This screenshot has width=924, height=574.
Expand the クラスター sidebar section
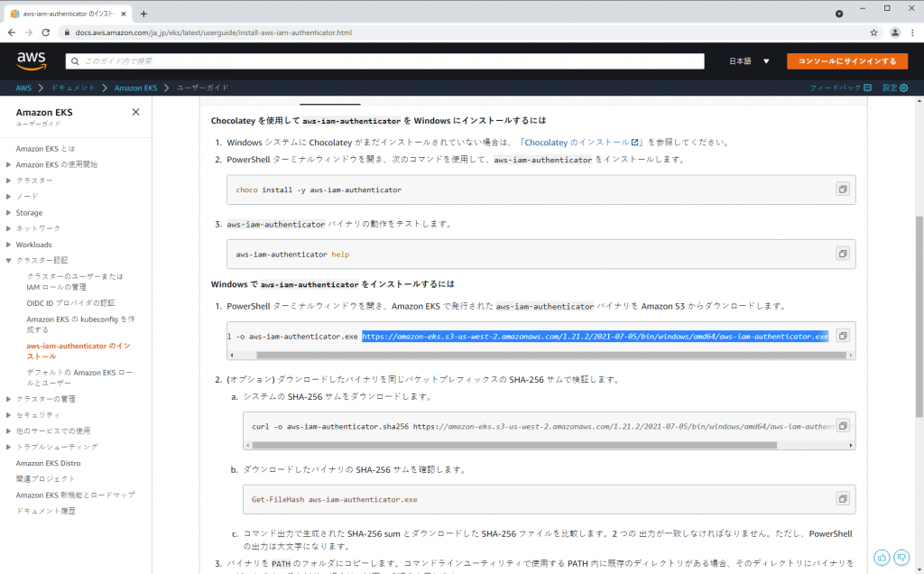[x=8, y=181]
